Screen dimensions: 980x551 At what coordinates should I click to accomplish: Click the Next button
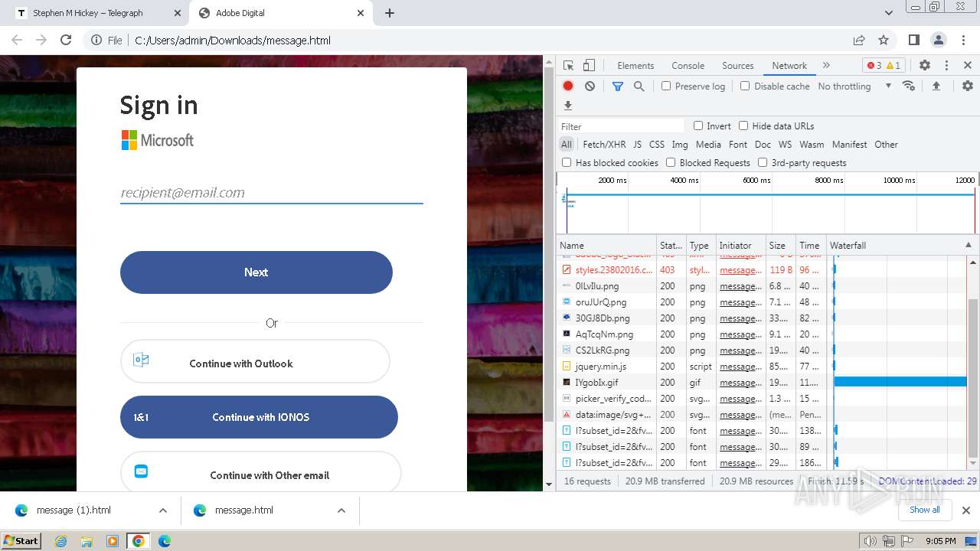pyautogui.click(x=256, y=272)
